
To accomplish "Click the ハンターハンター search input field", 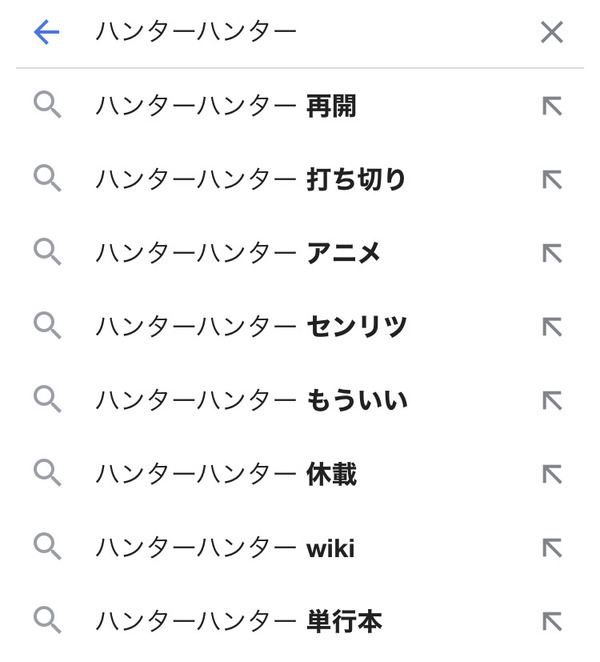I will pyautogui.click(x=300, y=33).
